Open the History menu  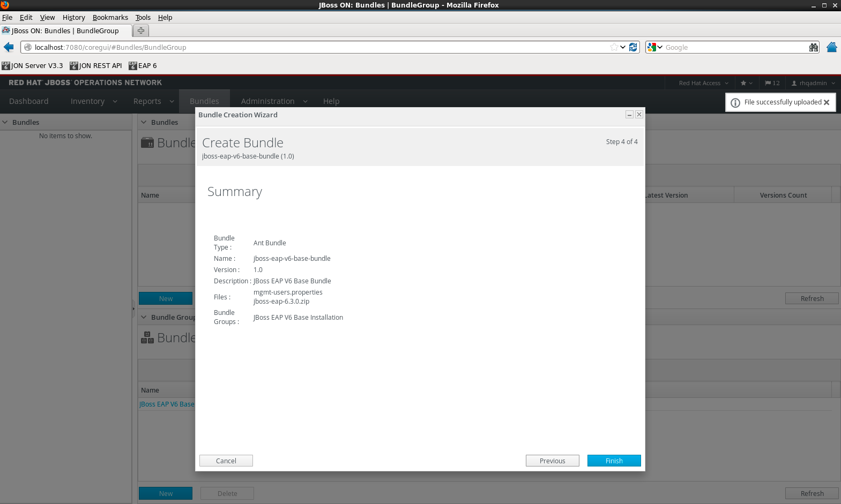coord(74,17)
